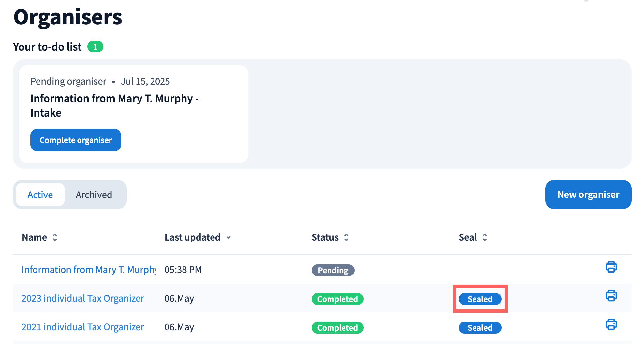The width and height of the screenshot is (644, 344).
Task: Click the to-do list count badge
Action: click(95, 47)
